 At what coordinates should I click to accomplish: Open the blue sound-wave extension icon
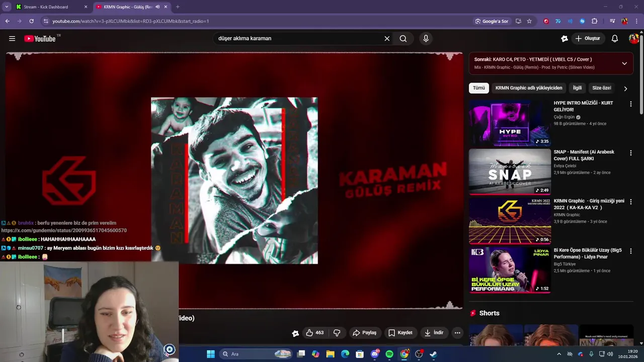[570, 21]
